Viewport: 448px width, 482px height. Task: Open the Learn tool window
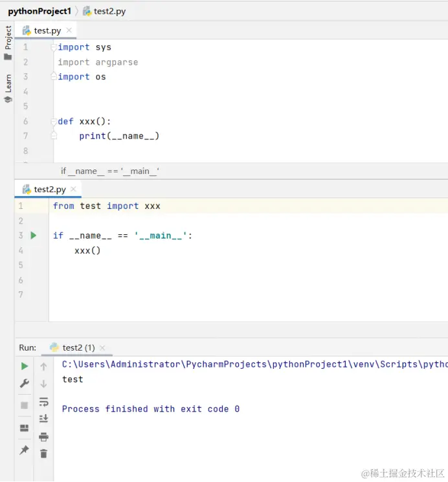pyautogui.click(x=8, y=89)
